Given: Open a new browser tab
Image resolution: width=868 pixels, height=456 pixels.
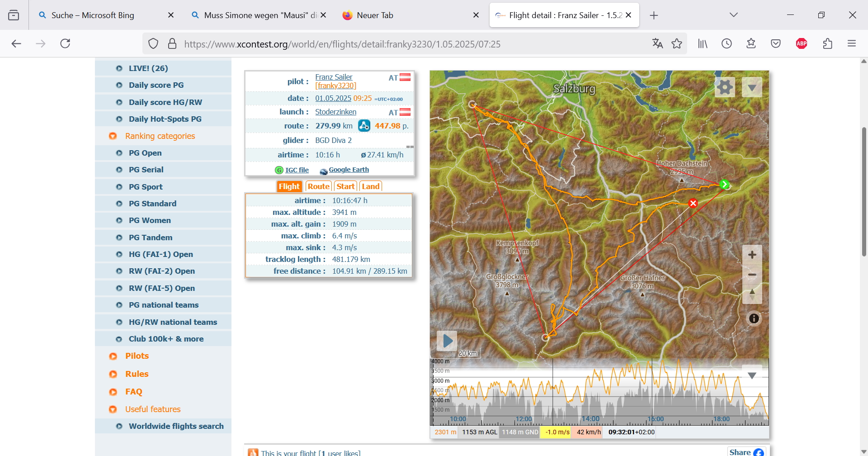Looking at the screenshot, I should pos(654,15).
